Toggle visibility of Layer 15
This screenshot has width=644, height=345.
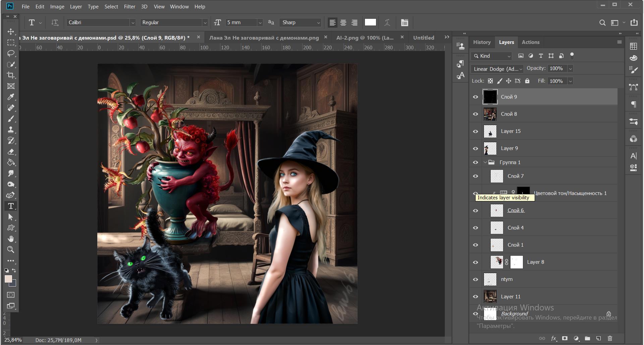pyautogui.click(x=475, y=131)
